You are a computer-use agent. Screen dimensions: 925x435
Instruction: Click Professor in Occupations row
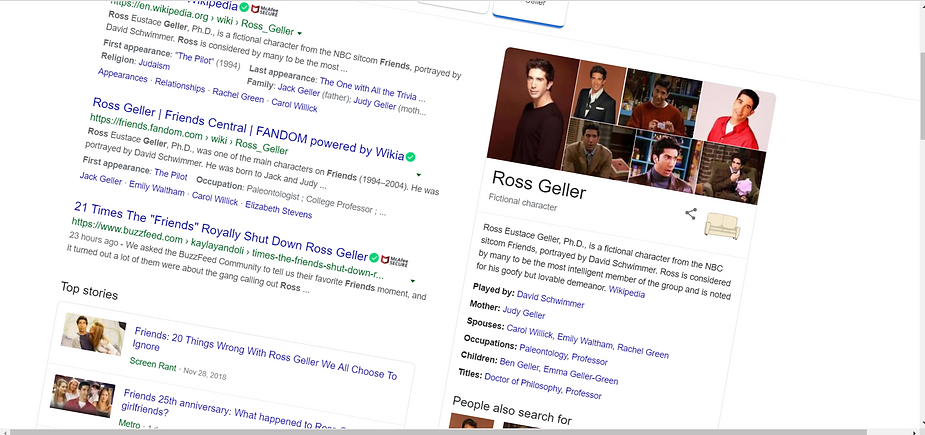pos(589,359)
